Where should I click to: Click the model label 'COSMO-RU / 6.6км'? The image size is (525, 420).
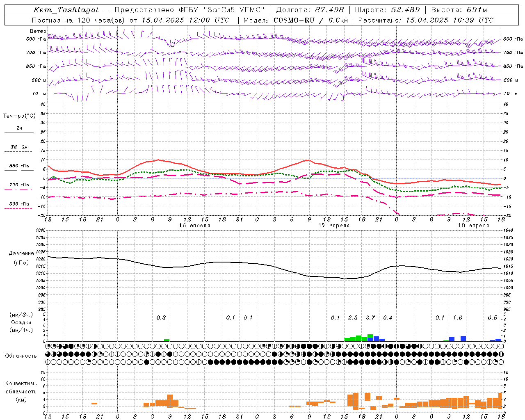(x=310, y=20)
